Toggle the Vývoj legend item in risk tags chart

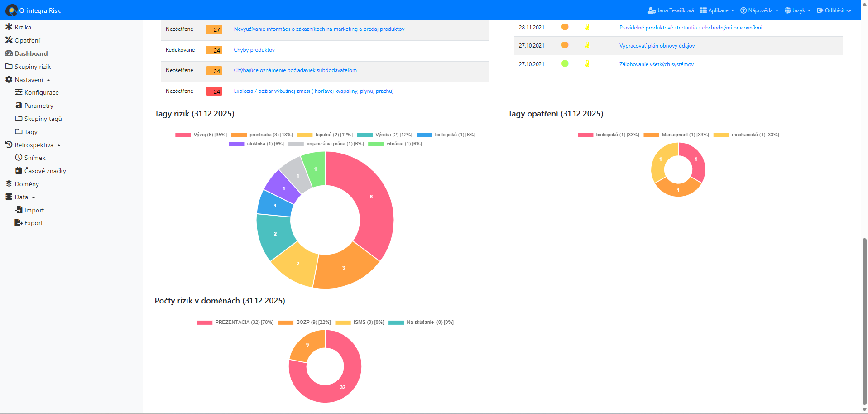[201, 135]
